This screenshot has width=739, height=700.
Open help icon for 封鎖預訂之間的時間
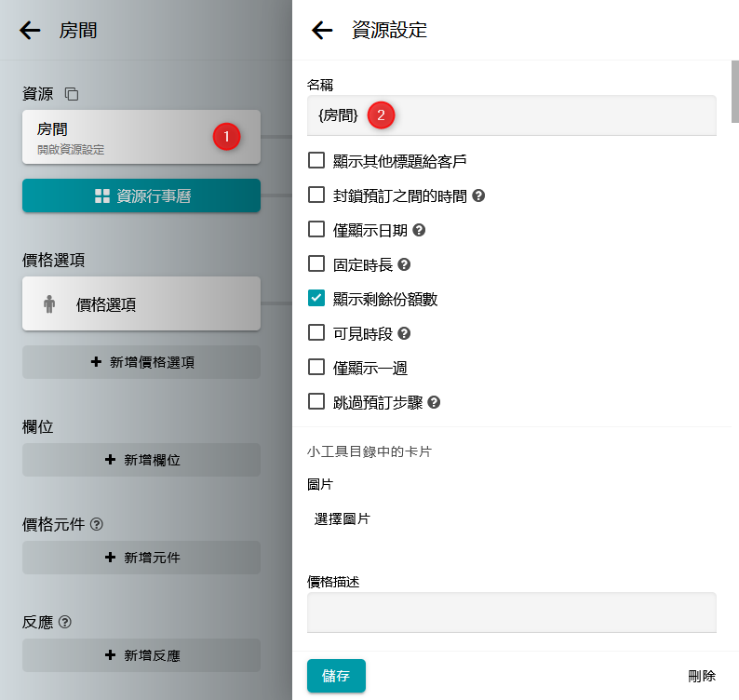[479, 195]
